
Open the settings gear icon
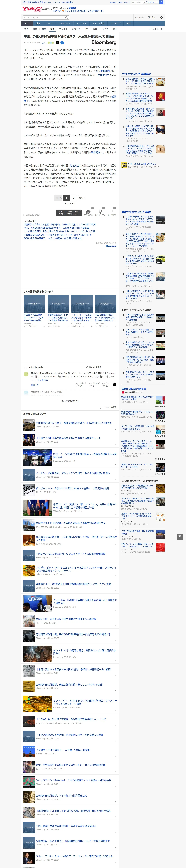coord(161,18)
